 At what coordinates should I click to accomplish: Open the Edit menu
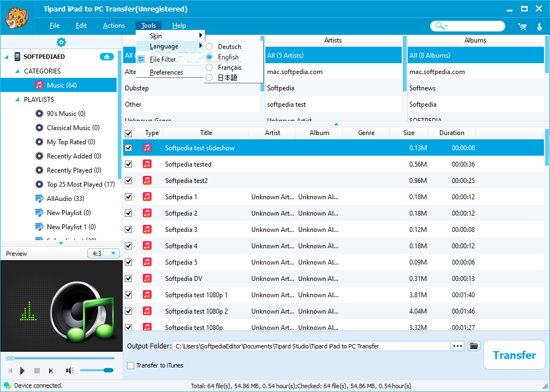pos(81,26)
